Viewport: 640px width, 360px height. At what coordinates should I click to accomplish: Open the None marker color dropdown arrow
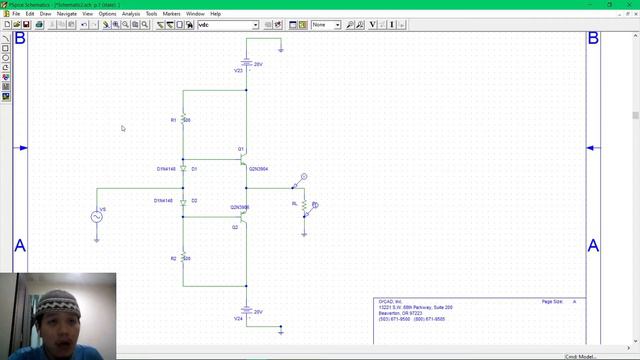pos(338,25)
